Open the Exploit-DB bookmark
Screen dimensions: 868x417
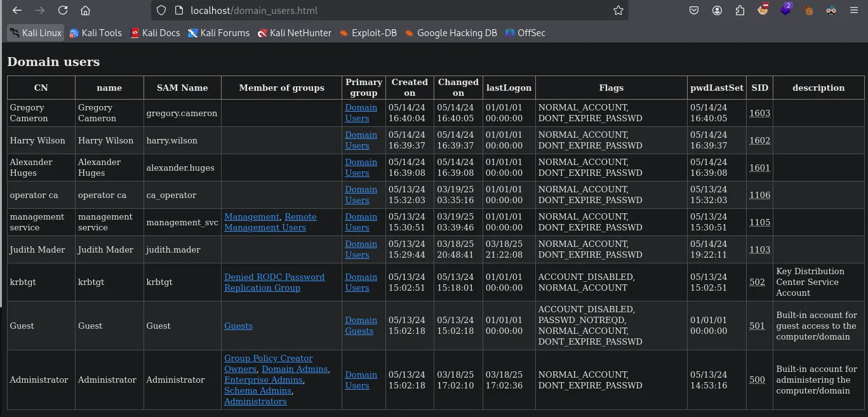tap(368, 33)
